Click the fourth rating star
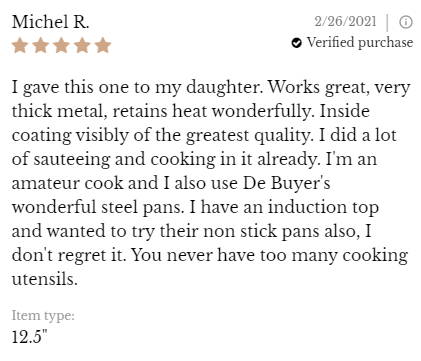Image resolution: width=421 pixels, height=361 pixels. click(x=82, y=45)
